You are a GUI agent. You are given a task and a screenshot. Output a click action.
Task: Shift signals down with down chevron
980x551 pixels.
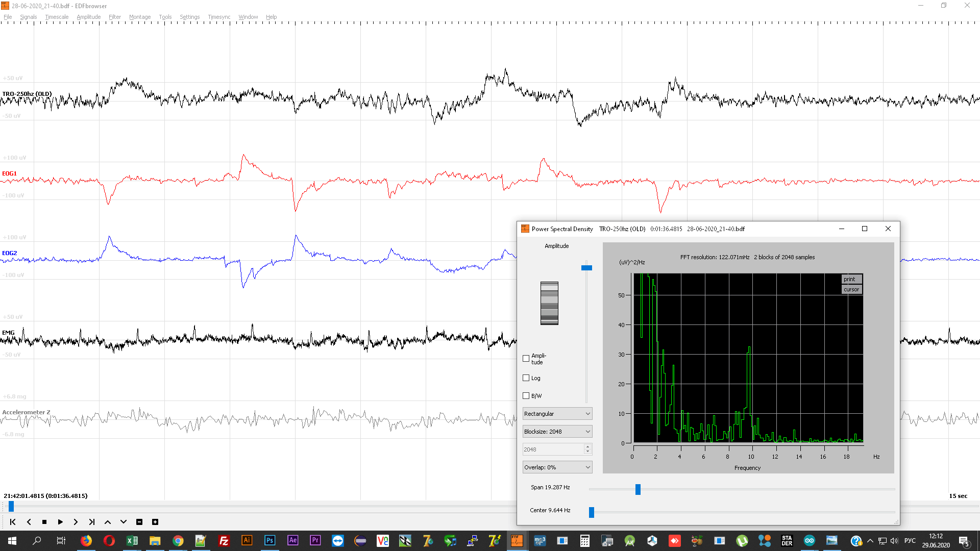point(124,522)
